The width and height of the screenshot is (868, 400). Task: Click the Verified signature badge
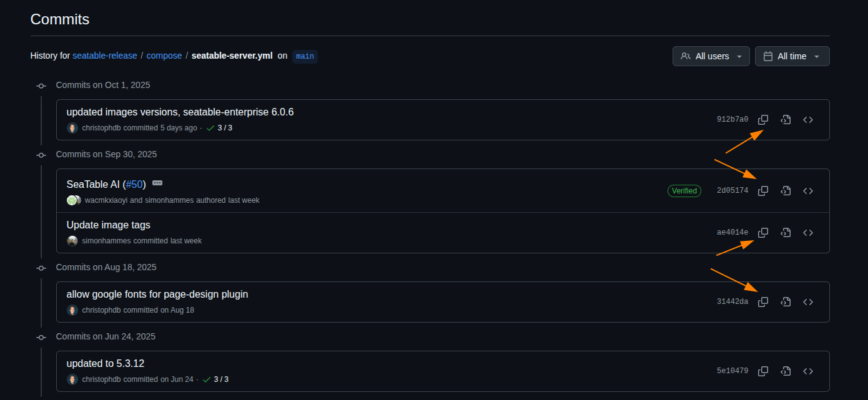point(684,191)
